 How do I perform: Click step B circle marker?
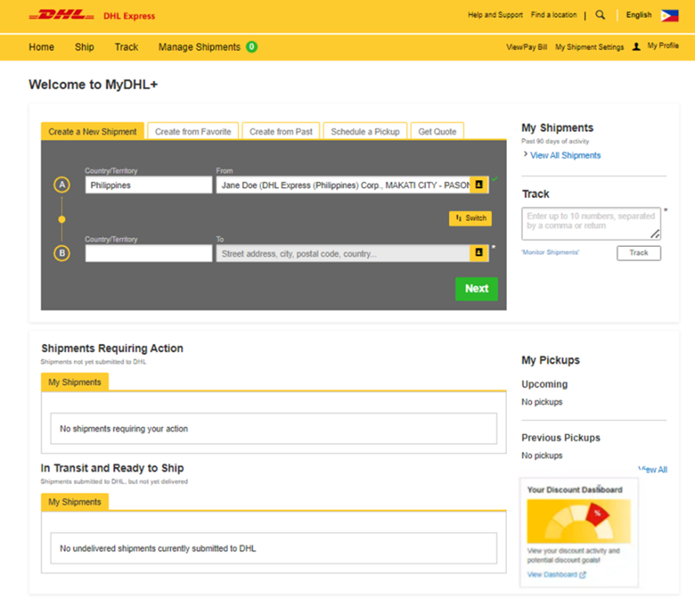click(62, 253)
